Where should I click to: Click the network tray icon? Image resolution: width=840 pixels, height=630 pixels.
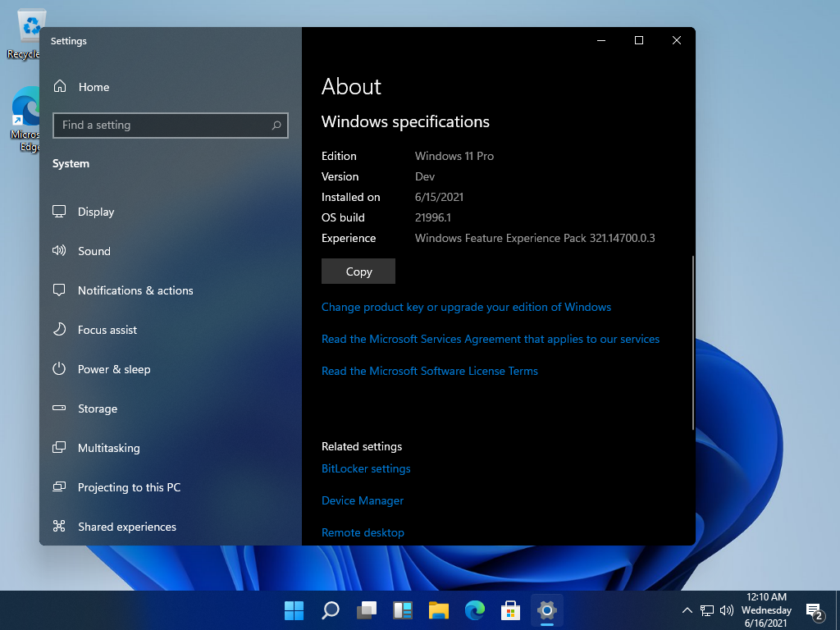tap(707, 610)
